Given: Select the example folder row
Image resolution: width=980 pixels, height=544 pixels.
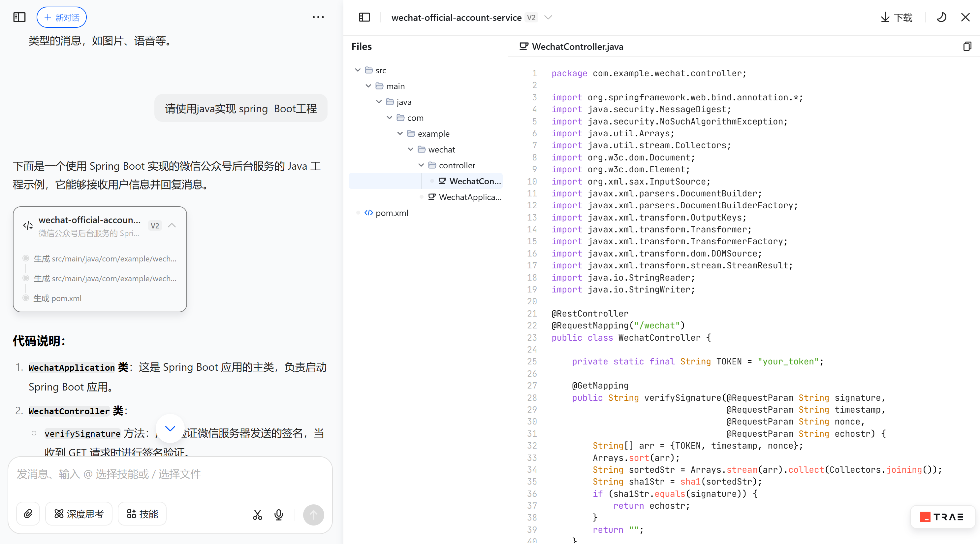Looking at the screenshot, I should [x=426, y=134].
